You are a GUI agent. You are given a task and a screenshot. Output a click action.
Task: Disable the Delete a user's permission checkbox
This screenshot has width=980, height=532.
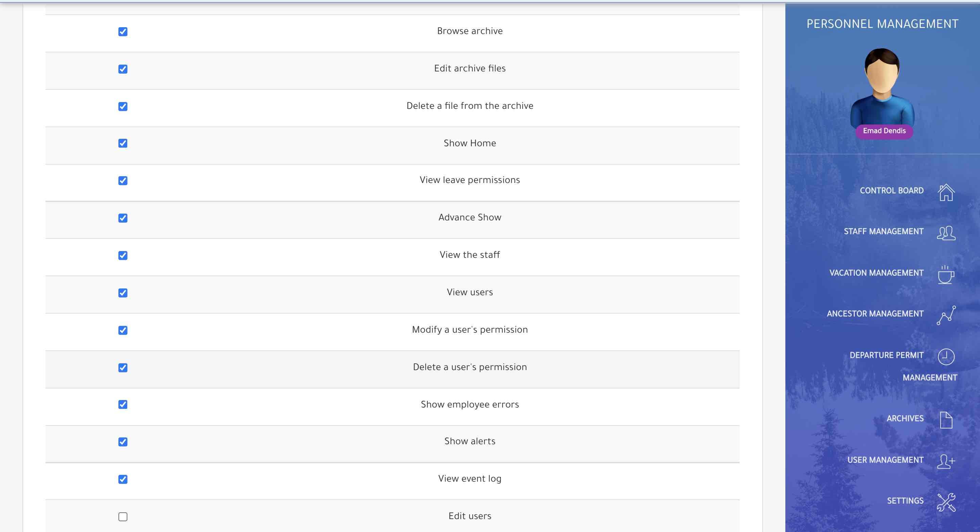[123, 368]
